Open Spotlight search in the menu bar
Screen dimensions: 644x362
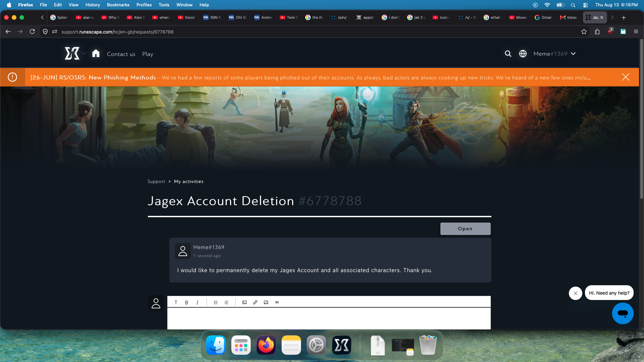573,5
